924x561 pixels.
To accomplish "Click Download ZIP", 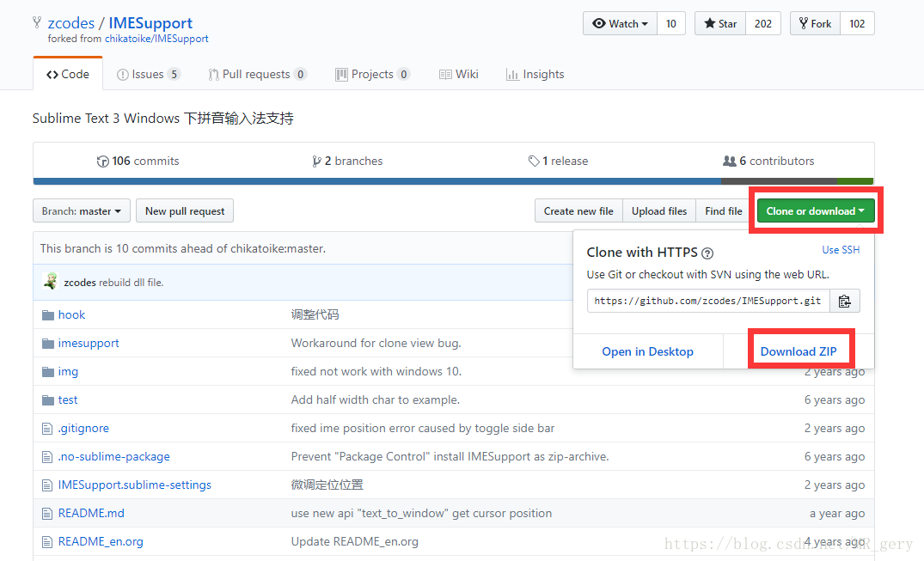I will tap(799, 351).
